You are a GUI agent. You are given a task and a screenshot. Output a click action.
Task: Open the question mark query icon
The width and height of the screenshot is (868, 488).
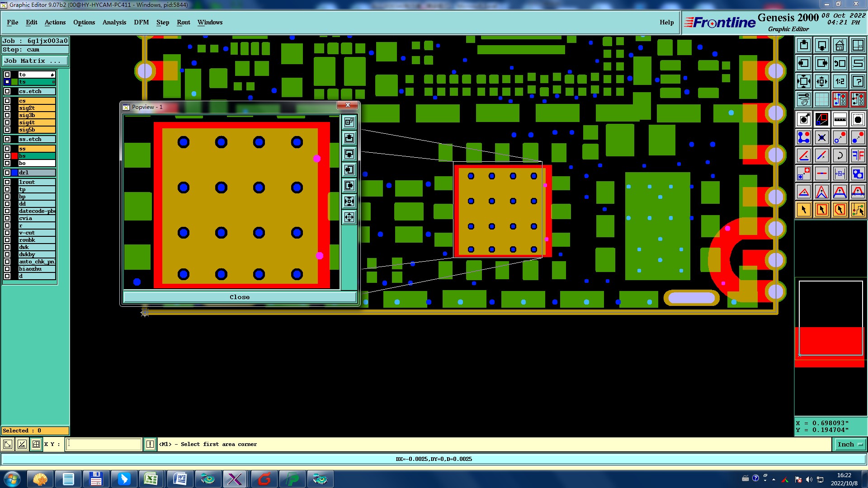pyautogui.click(x=858, y=81)
